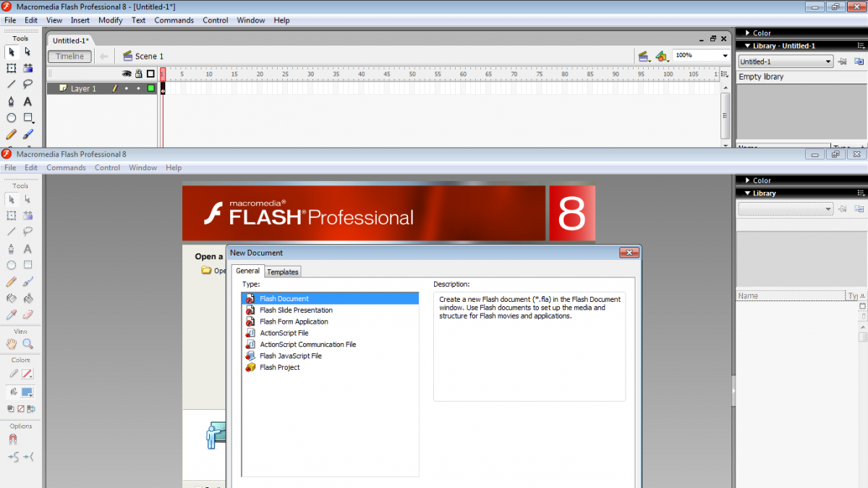
Task: Pin the Untitled-1 library with pin icon
Action: coord(842,62)
